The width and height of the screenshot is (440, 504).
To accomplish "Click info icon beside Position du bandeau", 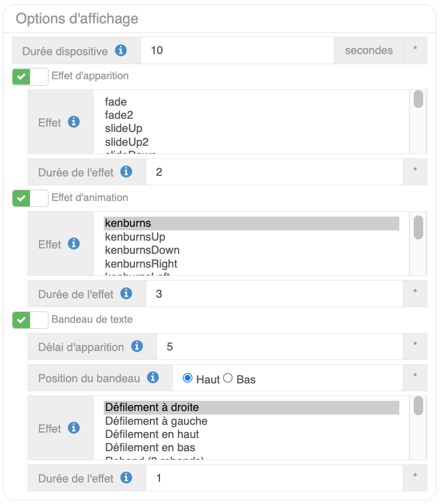I will pos(152,378).
